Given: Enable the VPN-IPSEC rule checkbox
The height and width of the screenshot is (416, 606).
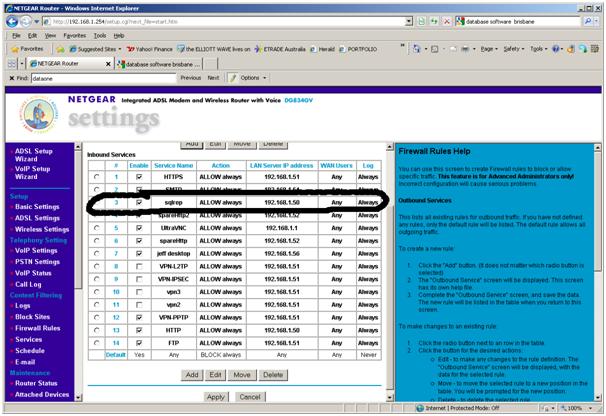Looking at the screenshot, I should [x=139, y=279].
